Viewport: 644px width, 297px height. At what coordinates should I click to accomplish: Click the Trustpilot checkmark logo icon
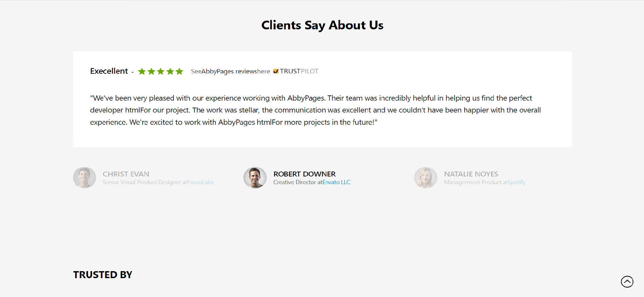pyautogui.click(x=276, y=71)
